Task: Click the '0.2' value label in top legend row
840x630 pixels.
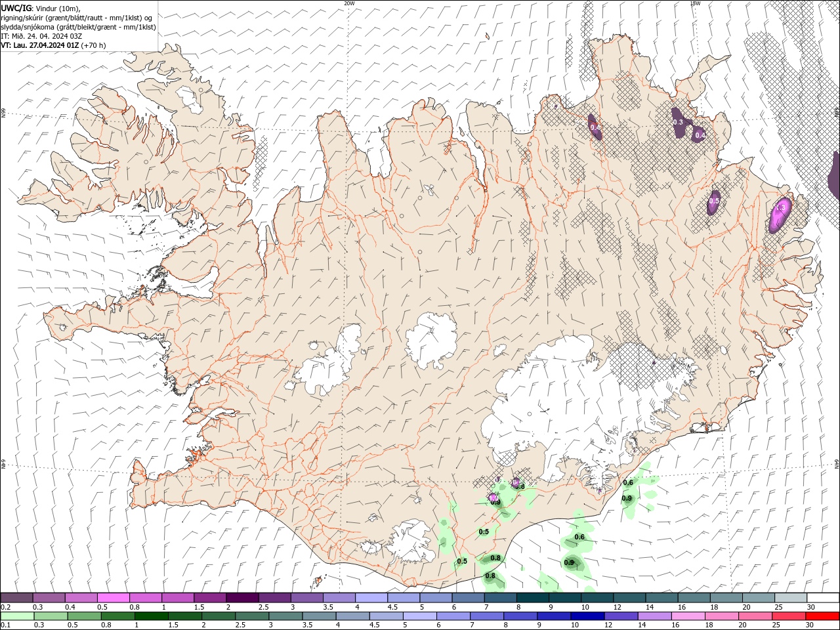Action: click(x=5, y=607)
